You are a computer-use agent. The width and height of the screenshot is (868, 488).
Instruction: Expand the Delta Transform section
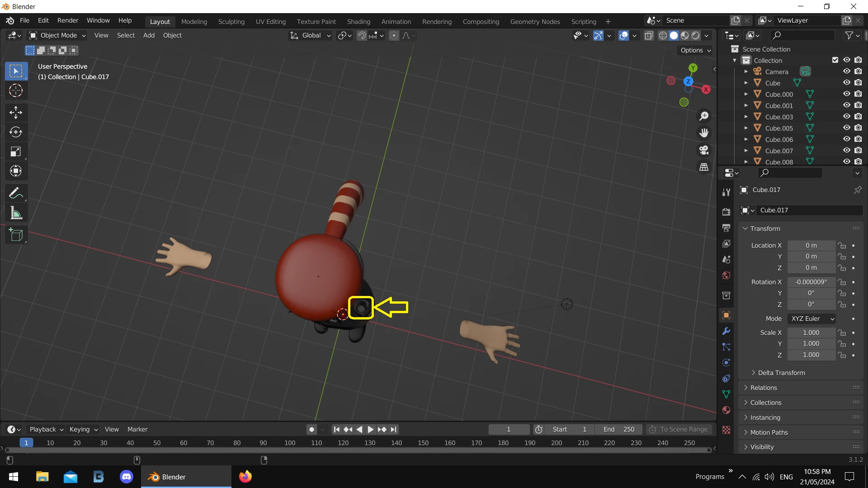pyautogui.click(x=781, y=373)
